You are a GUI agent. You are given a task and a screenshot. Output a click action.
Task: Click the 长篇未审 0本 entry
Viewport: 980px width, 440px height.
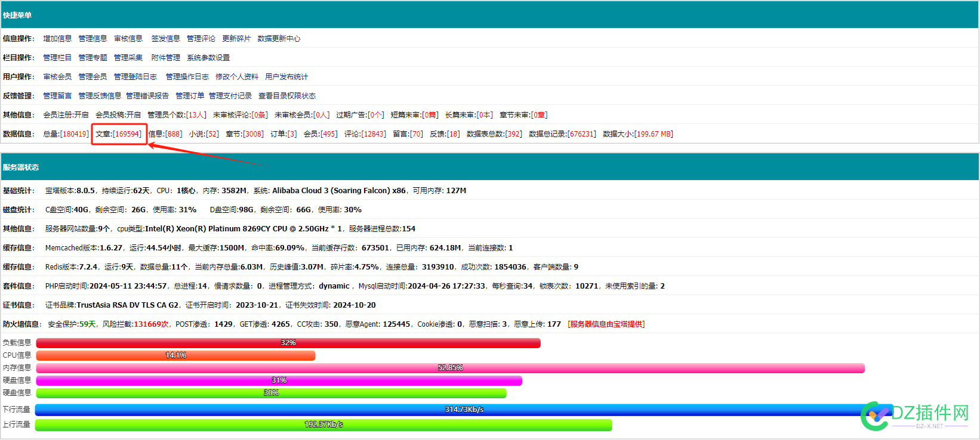click(469, 115)
